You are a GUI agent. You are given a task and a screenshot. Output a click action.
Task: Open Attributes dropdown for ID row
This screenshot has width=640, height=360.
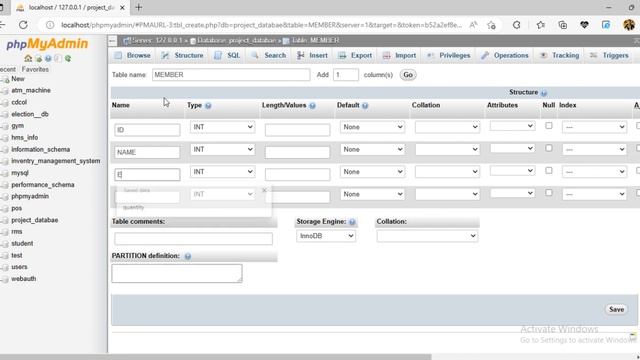point(512,126)
